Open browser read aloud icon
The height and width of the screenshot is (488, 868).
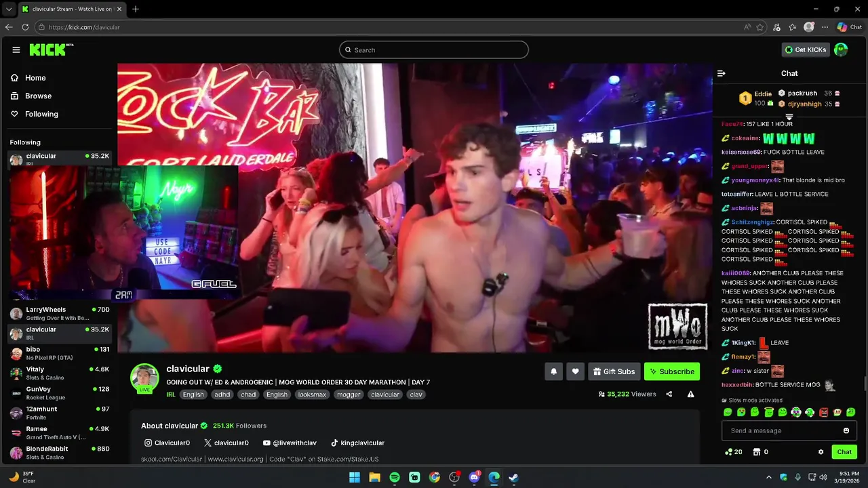pyautogui.click(x=747, y=27)
